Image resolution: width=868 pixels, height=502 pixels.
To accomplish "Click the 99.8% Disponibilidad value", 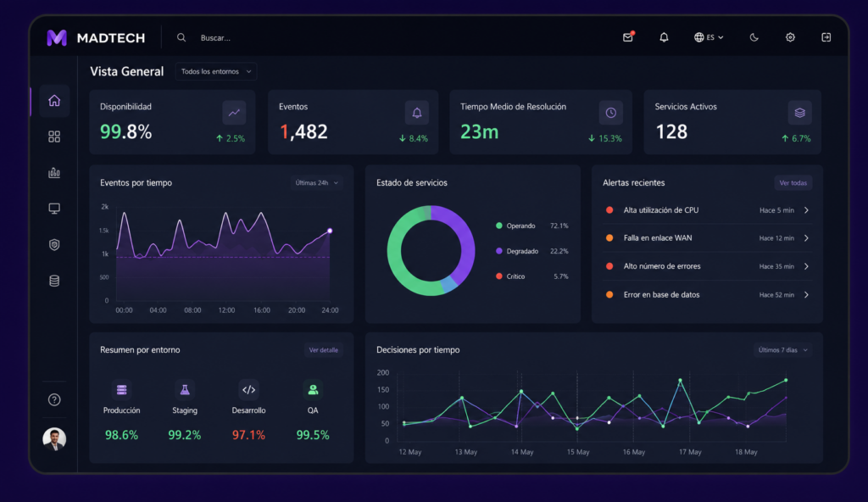I will click(x=125, y=132).
